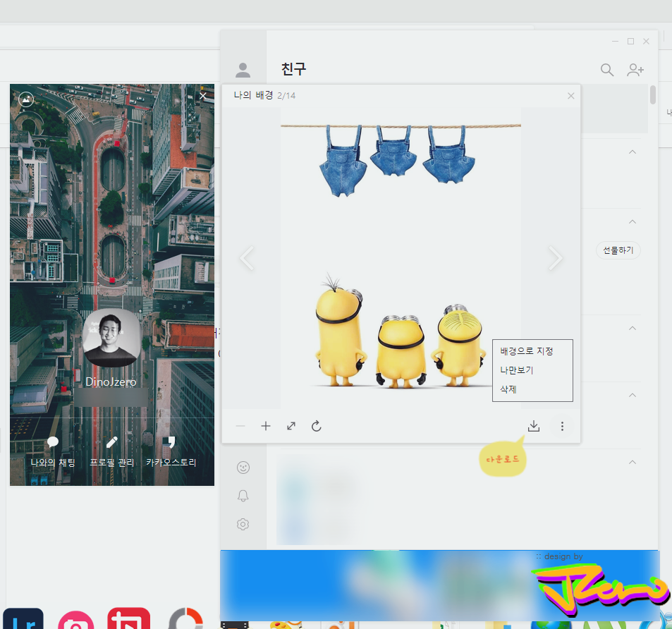Image resolution: width=672 pixels, height=629 pixels.
Task: Close the 나의 배경 image viewer
Action: tap(571, 96)
